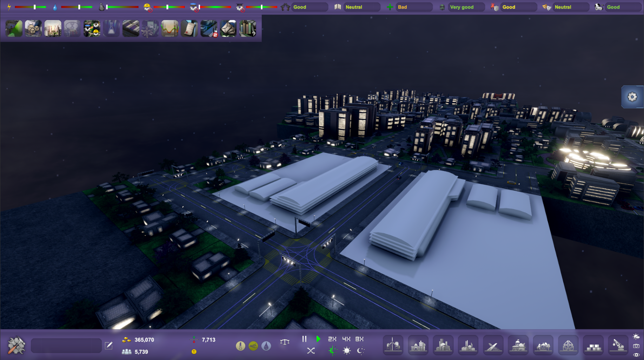The image size is (644, 360).
Task: Adjust the graduate education slider
Action: click(261, 7)
